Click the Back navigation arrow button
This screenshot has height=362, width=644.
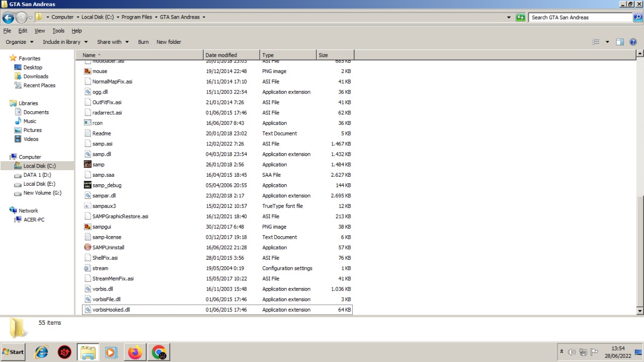pos(8,18)
